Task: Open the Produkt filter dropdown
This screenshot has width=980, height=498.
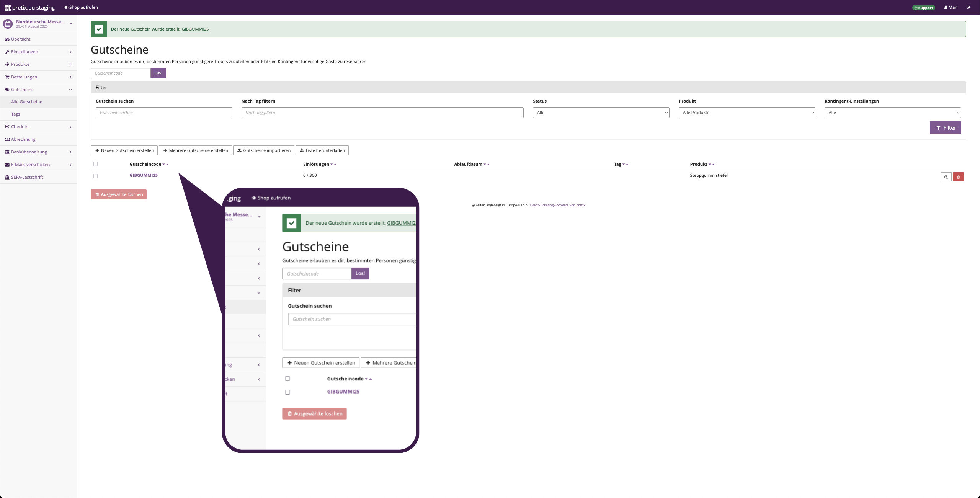Action: click(746, 113)
